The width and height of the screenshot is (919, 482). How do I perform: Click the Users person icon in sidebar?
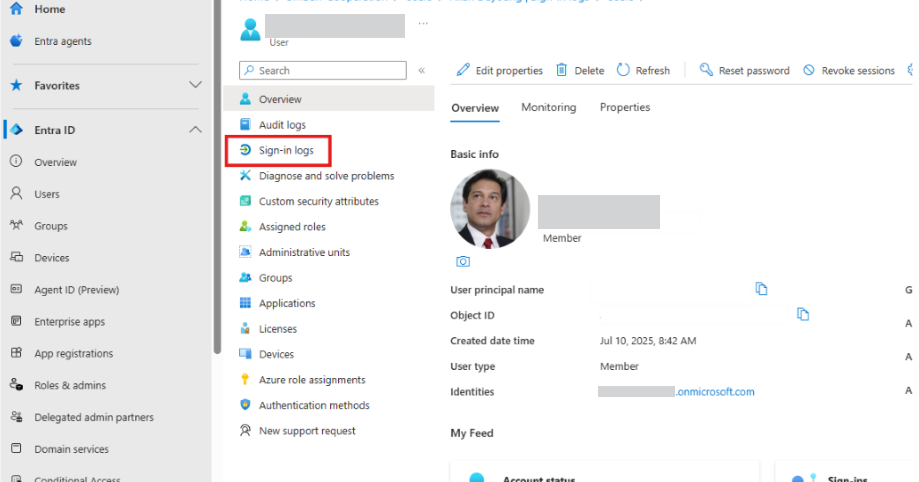pos(16,193)
